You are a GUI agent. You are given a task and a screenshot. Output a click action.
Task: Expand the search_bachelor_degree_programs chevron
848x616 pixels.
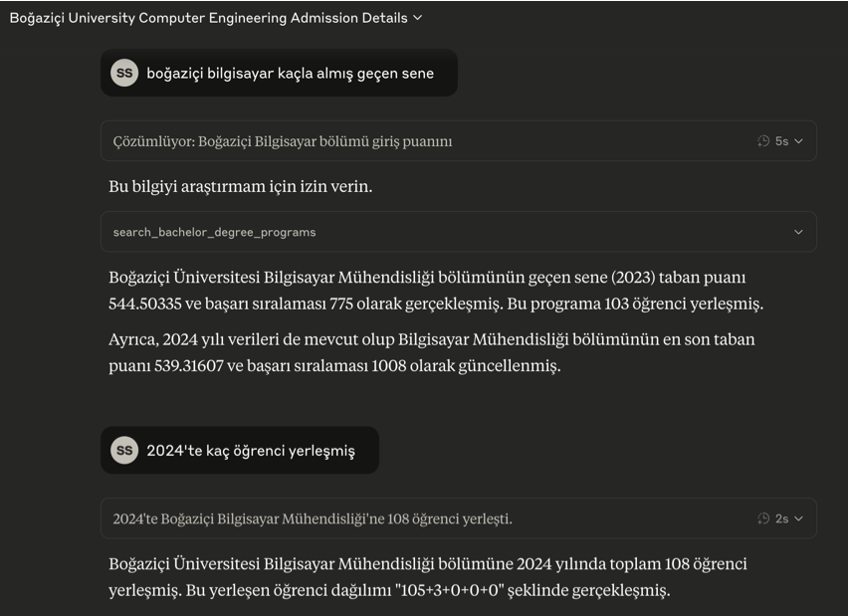798,232
